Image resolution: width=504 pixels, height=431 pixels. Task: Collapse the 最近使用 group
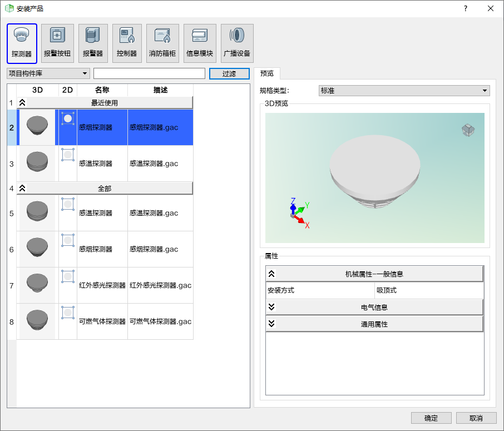pos(22,103)
